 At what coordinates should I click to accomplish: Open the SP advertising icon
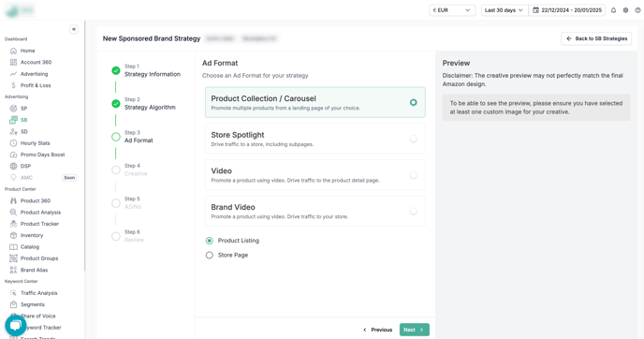click(13, 109)
